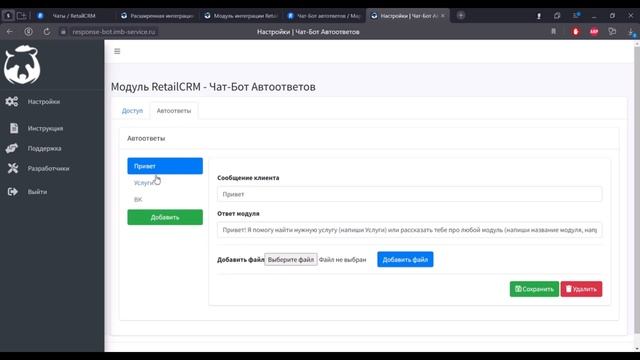This screenshot has width=640, height=360.
Task: Open Поддержка from the sidebar
Action: [44, 148]
